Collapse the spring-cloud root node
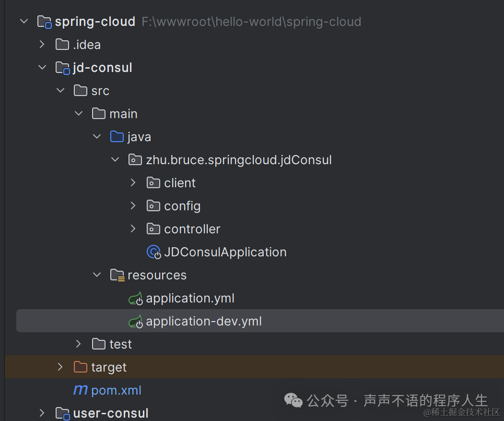 (x=23, y=21)
